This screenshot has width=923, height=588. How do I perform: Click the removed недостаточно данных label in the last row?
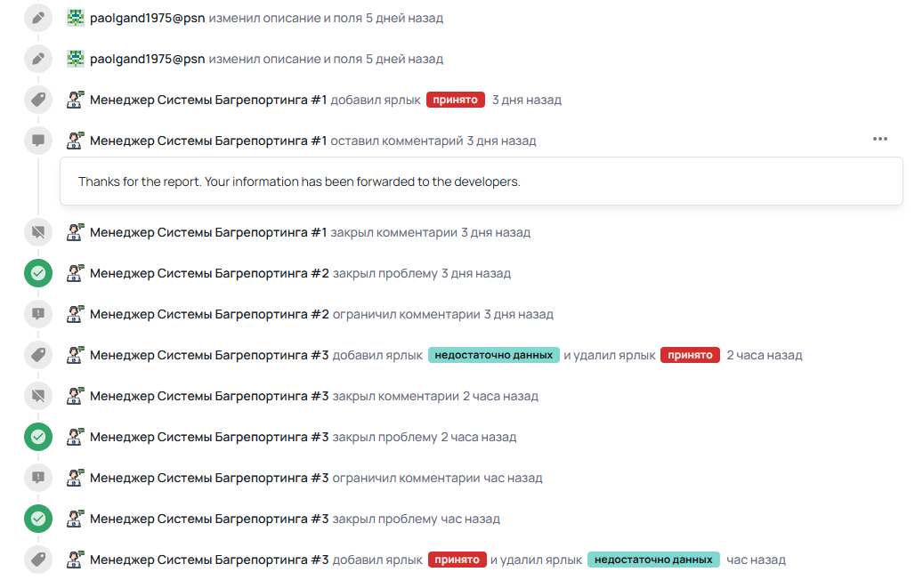tap(653, 560)
